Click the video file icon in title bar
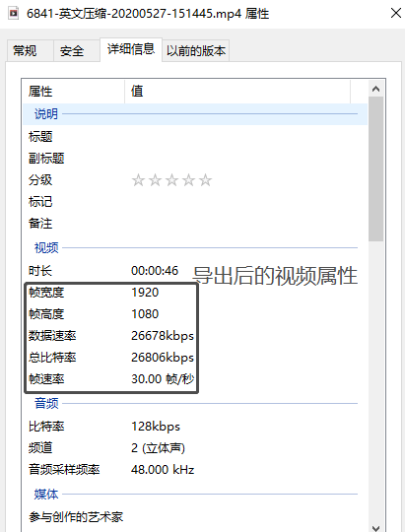 coord(13,14)
